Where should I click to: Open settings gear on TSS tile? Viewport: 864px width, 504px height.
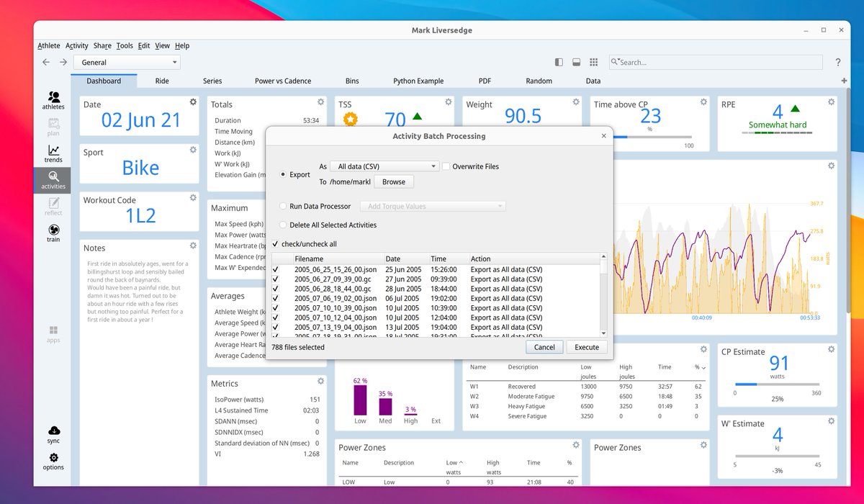click(x=448, y=102)
